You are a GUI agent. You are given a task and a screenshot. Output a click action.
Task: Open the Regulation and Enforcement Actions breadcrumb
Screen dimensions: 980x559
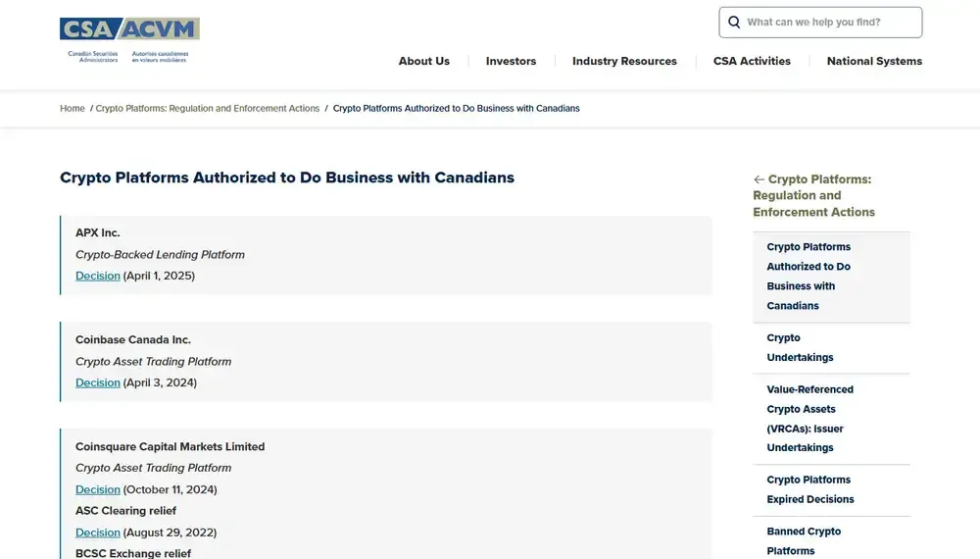[x=208, y=108]
